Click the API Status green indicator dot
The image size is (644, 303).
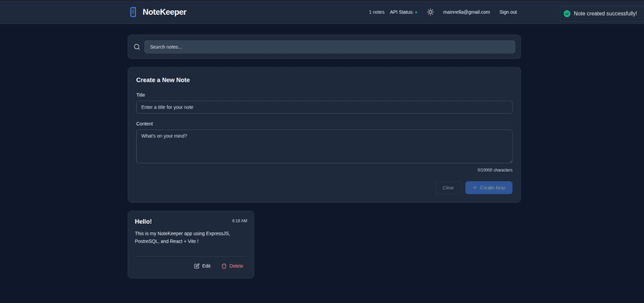[416, 12]
